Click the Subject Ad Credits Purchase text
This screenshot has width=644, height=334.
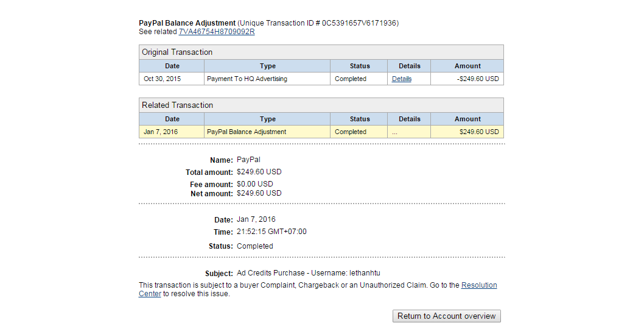309,272
